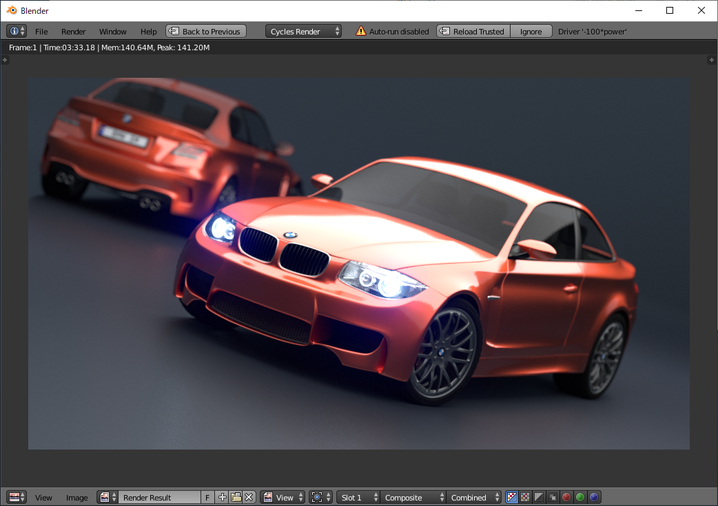This screenshot has height=506, width=718.
Task: Open the Image menu in image editor
Action: (x=76, y=498)
